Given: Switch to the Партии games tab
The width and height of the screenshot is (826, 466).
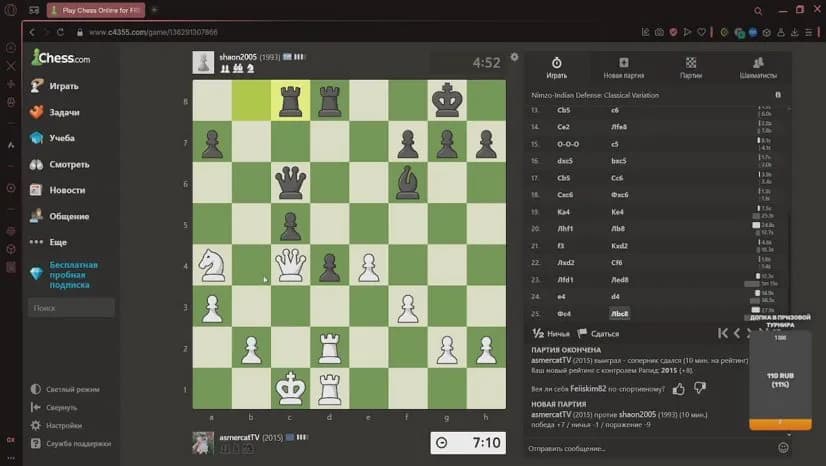Looking at the screenshot, I should [x=691, y=68].
